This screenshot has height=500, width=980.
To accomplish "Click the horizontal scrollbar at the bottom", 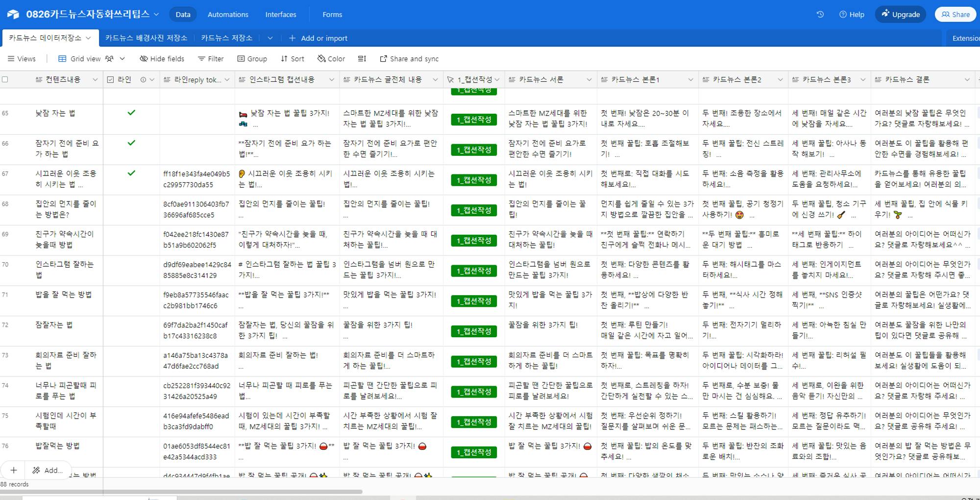I will click(x=181, y=491).
